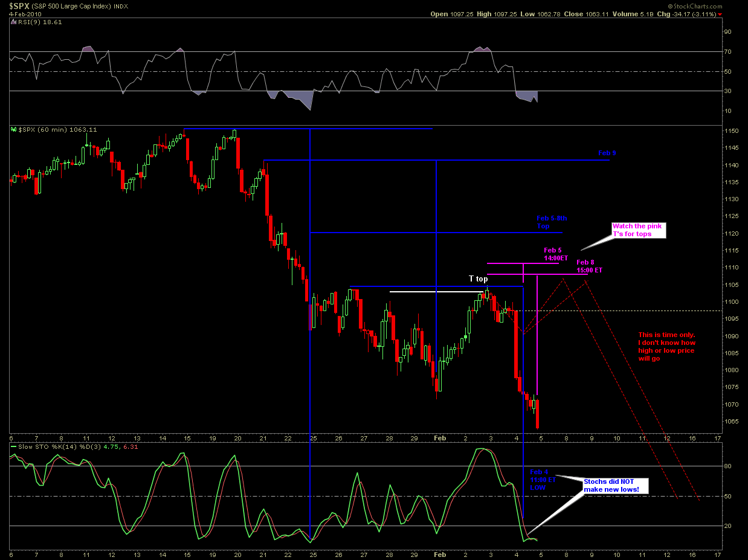Click the green candlestick icon beside $SPX (60 min)

pyautogui.click(x=13, y=129)
